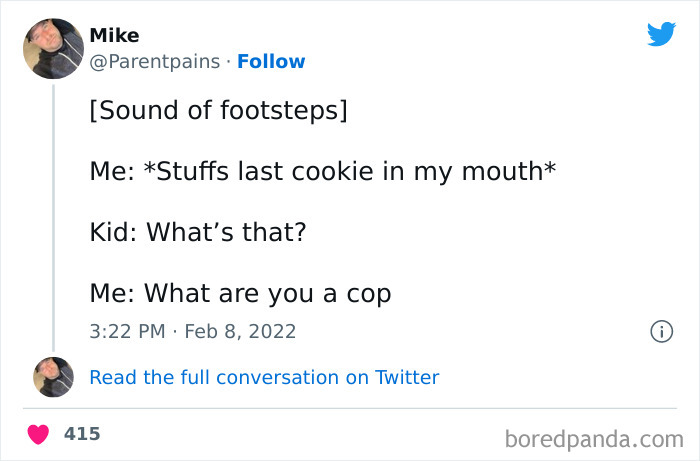Like the tweet with the heart icon
Image resolution: width=700 pixels, height=461 pixels.
[x=39, y=435]
